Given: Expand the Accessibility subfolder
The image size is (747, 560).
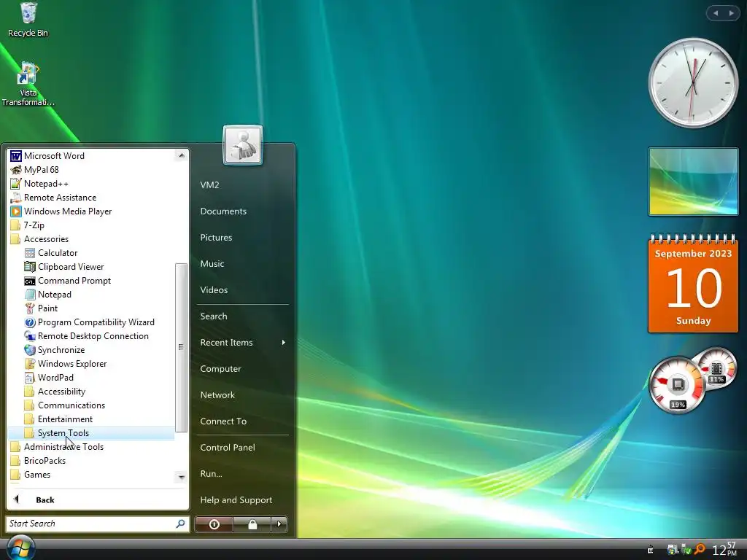Looking at the screenshot, I should [x=55, y=391].
